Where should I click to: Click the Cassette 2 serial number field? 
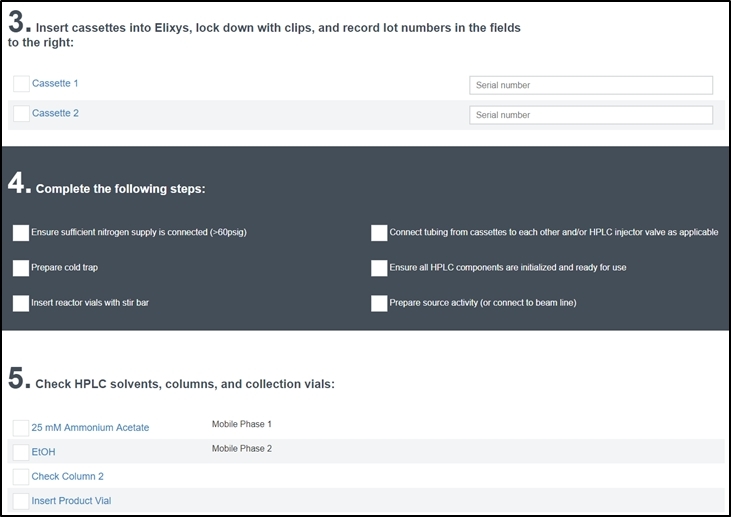[x=590, y=115]
